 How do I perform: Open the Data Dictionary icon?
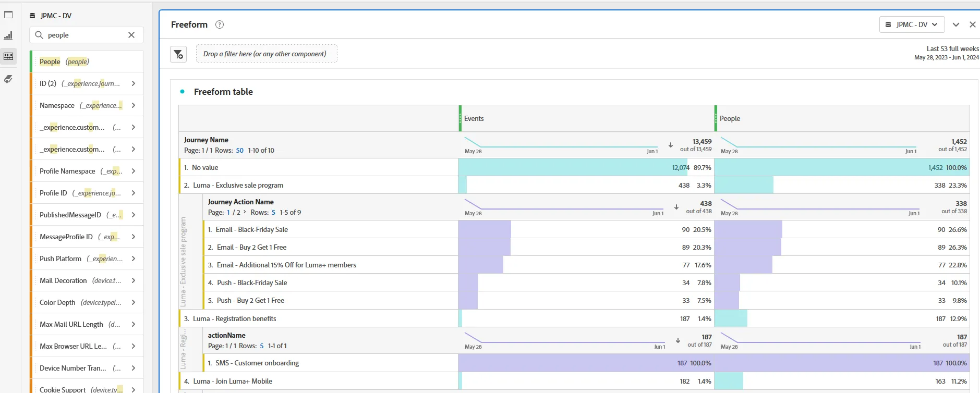pos(8,79)
